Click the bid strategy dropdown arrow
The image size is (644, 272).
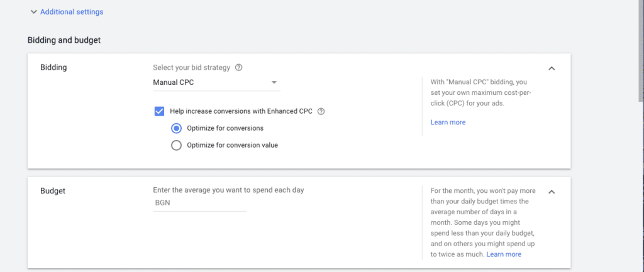[274, 82]
